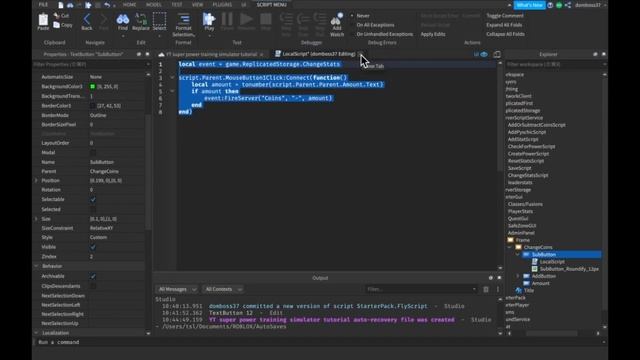Open the All Messages dropdown in Output

[x=177, y=289]
